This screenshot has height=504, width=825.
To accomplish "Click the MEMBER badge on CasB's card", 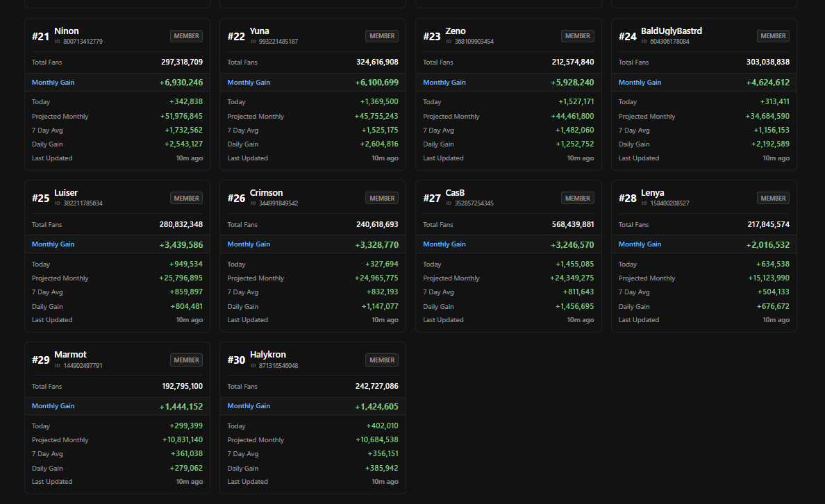I will [578, 198].
